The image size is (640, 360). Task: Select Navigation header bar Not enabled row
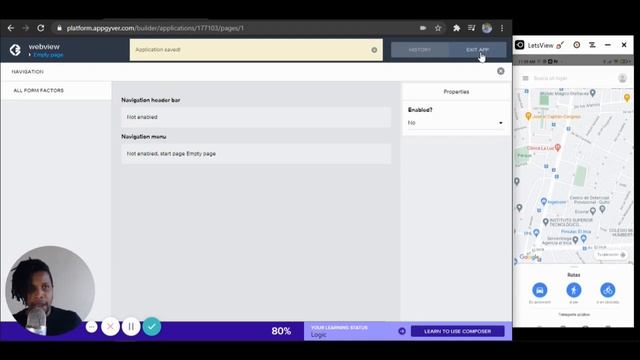point(256,117)
